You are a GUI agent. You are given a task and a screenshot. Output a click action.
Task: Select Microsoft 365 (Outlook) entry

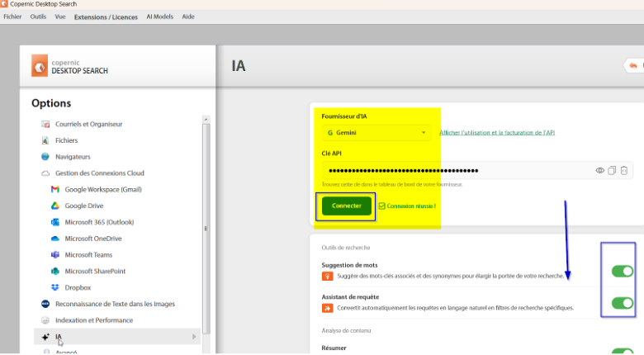(99, 222)
